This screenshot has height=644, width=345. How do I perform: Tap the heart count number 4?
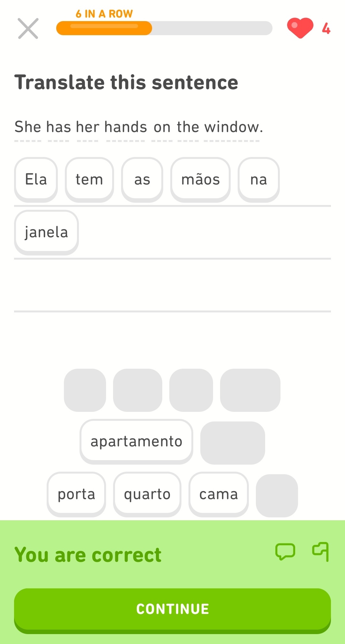point(326,28)
